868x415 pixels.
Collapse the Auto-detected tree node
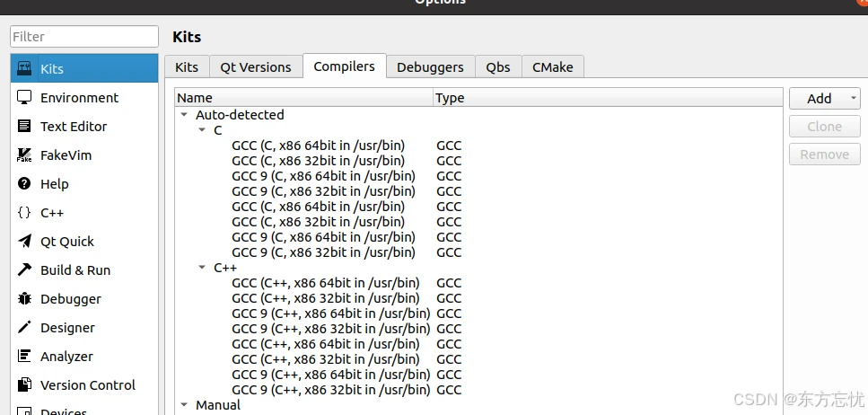coord(184,115)
